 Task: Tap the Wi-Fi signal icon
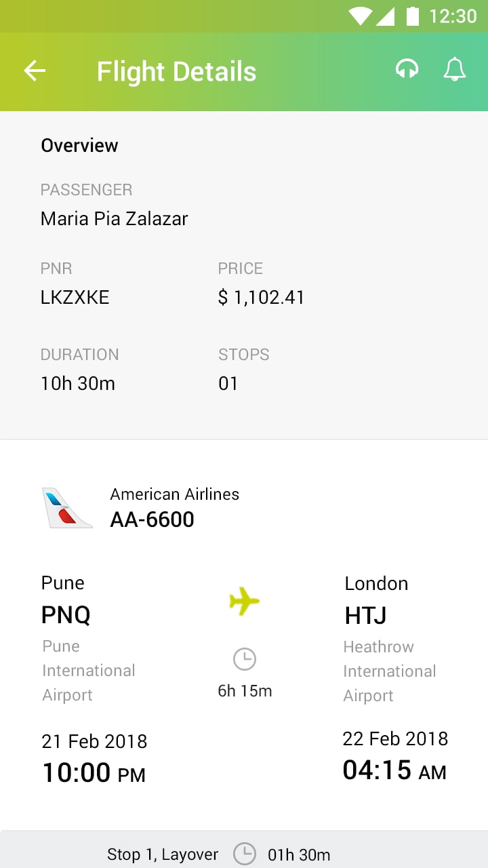[361, 16]
